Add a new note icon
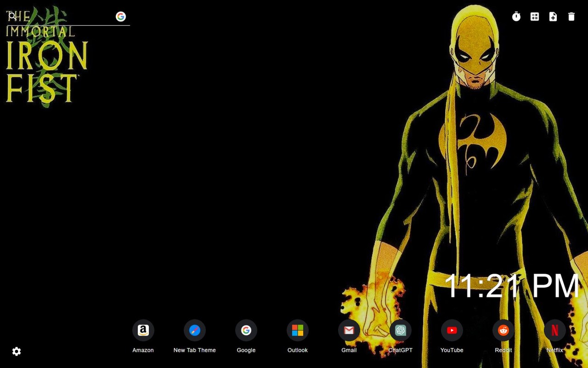This screenshot has height=368, width=588. pos(553,17)
